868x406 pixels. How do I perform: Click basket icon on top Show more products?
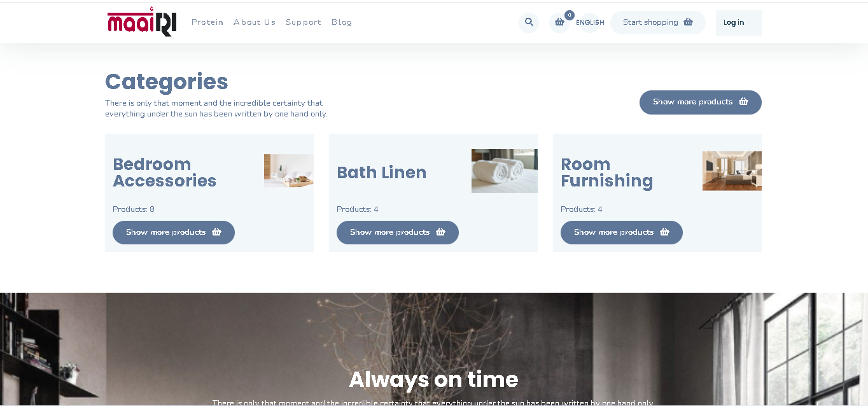point(743,102)
